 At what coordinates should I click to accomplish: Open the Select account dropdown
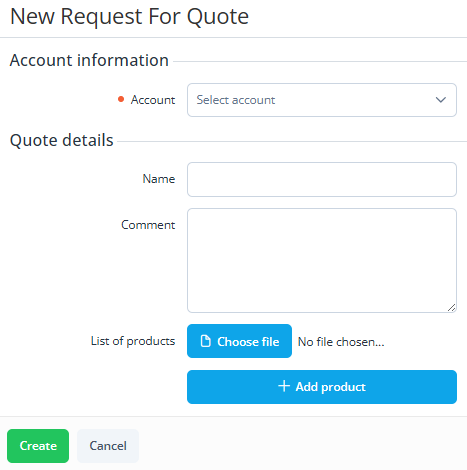(322, 100)
